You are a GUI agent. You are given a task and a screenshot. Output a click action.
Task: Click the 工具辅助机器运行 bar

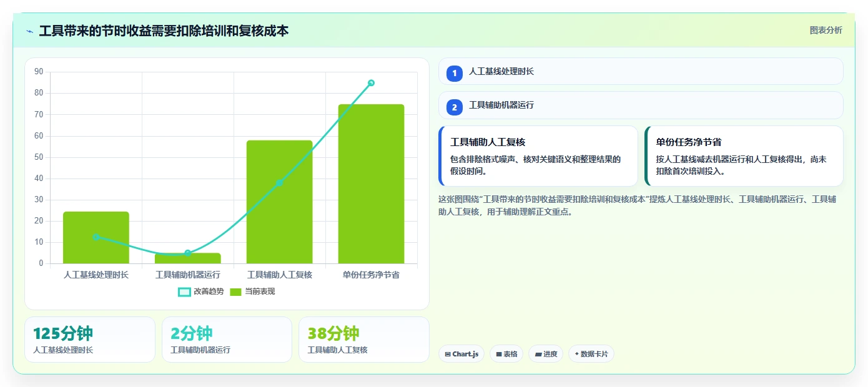(188, 258)
